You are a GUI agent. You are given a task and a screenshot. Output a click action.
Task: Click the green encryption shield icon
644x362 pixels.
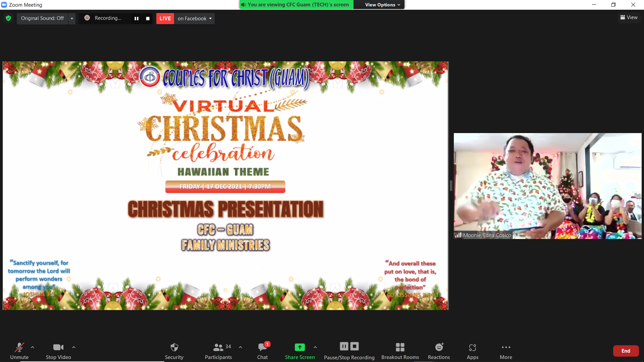click(x=8, y=18)
